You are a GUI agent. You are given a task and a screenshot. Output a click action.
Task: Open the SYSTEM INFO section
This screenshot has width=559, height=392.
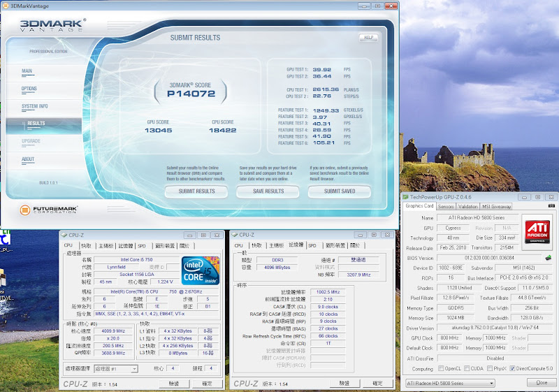point(34,106)
